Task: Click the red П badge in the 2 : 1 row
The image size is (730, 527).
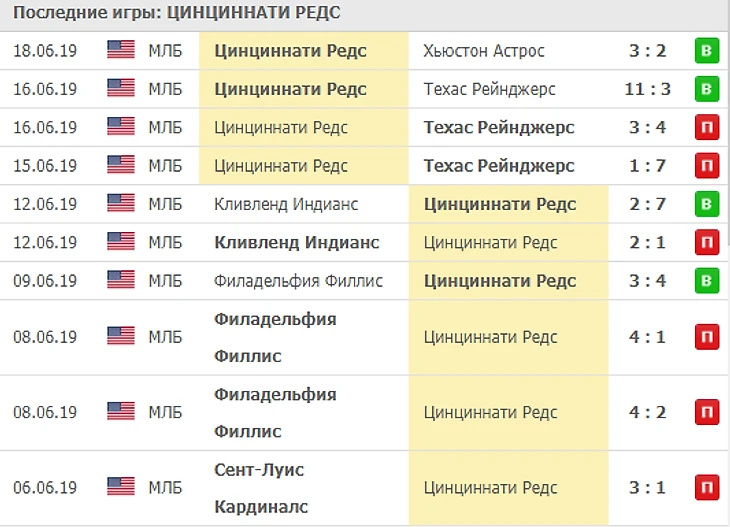Action: [707, 242]
